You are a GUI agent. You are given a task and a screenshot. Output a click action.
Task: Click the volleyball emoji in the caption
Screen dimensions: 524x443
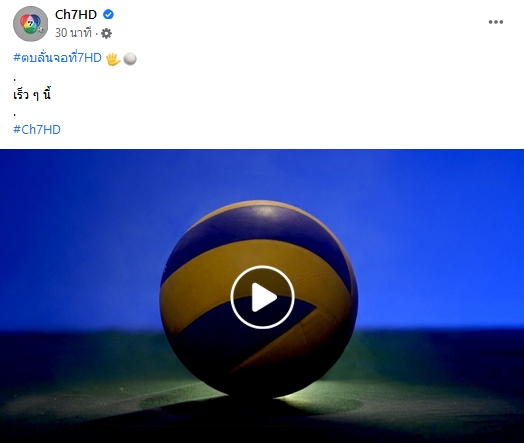130,59
